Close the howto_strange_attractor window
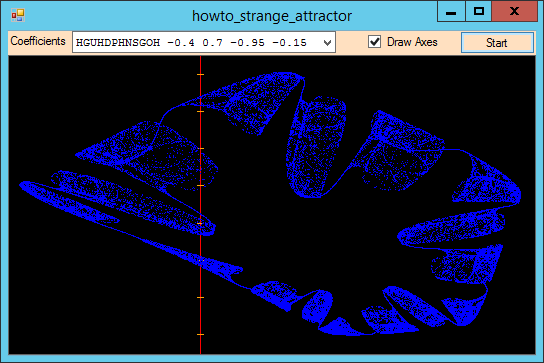Image resolution: width=544 pixels, height=363 pixels. click(x=515, y=11)
